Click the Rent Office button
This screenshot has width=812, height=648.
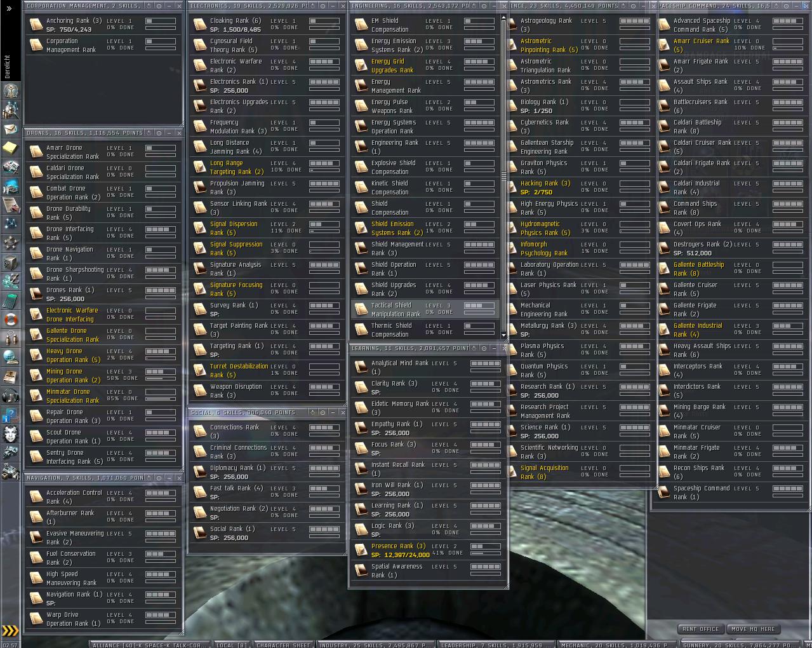tap(701, 629)
